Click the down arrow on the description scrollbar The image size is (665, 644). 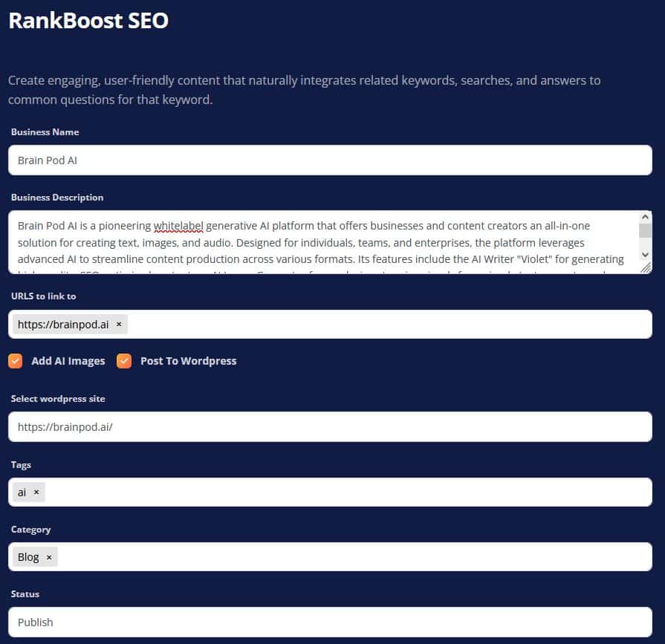coord(645,255)
